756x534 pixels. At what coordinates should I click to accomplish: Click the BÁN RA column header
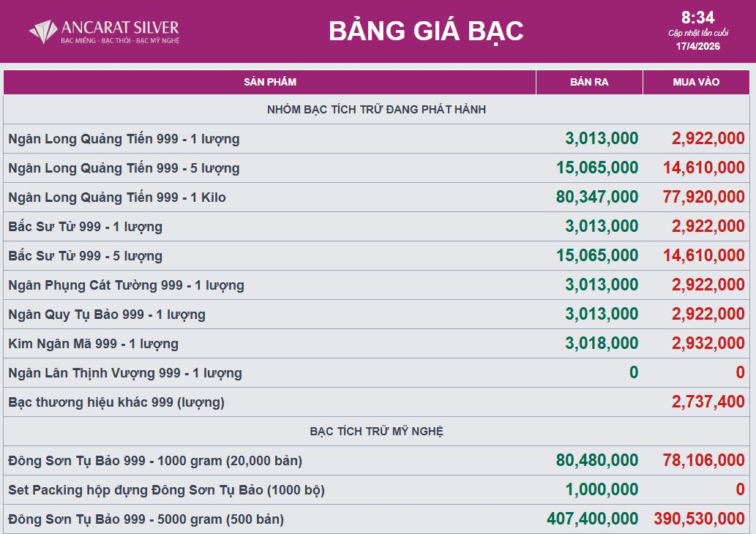(x=589, y=82)
